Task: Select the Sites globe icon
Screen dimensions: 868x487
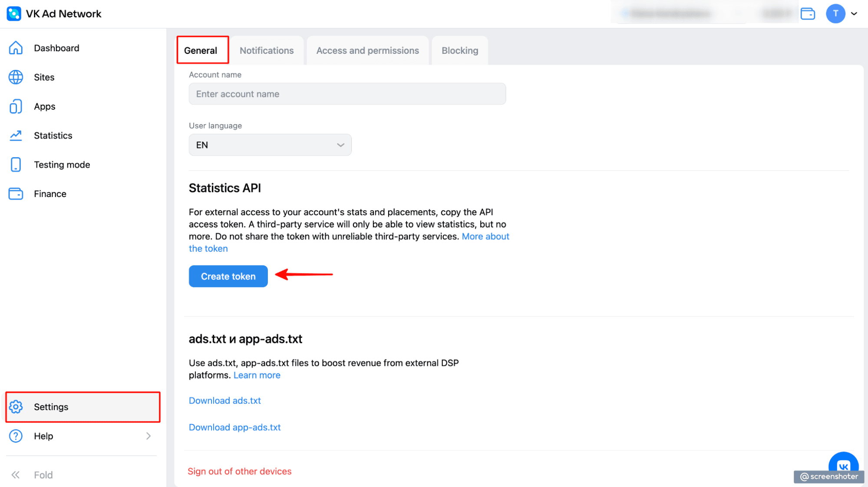Action: [16, 77]
